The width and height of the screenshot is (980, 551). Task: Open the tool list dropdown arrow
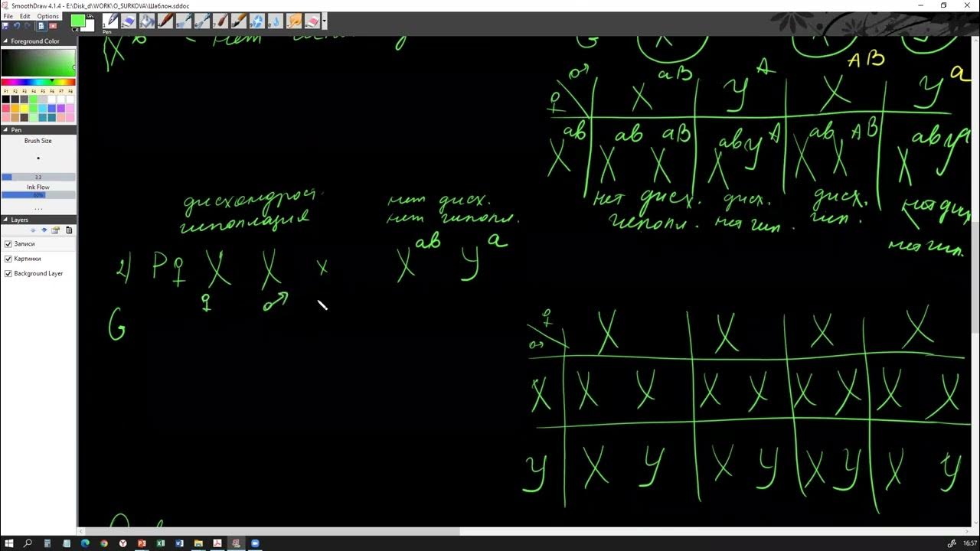(x=325, y=21)
